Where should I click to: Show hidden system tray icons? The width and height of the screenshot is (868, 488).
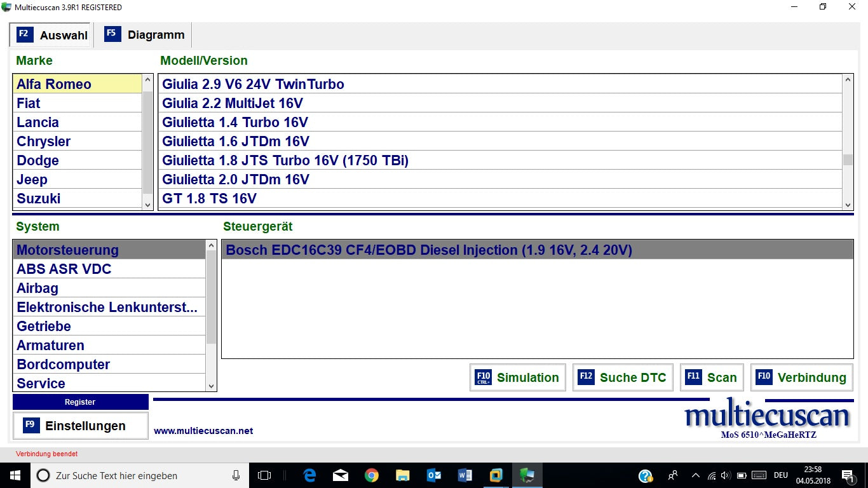pos(696,475)
